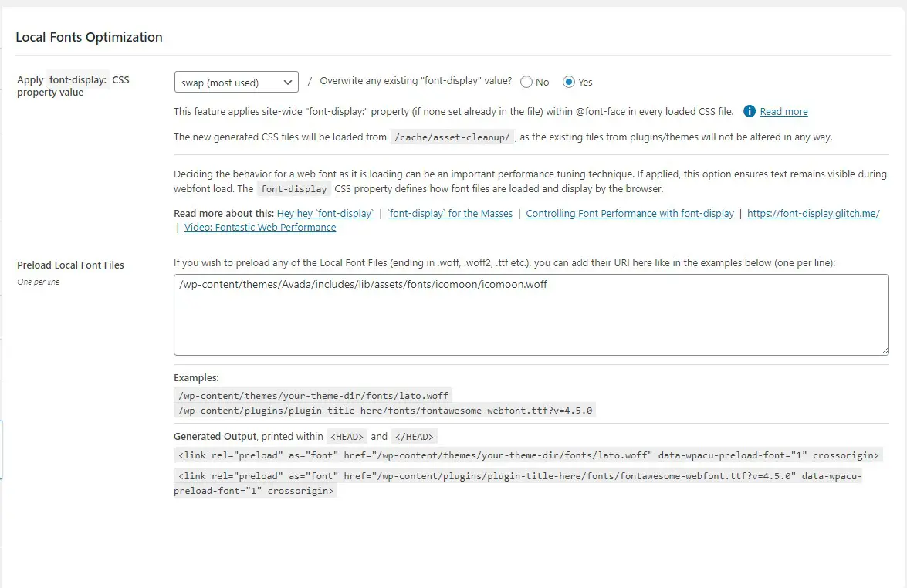The height and width of the screenshot is (588, 907).
Task: Open "Video: Fontastic Web Performance" link
Action: click(x=260, y=228)
